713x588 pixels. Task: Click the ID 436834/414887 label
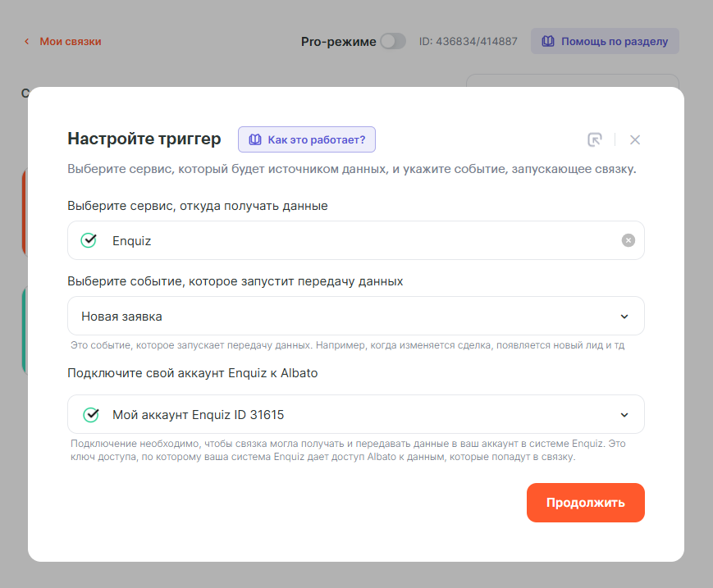point(468,41)
